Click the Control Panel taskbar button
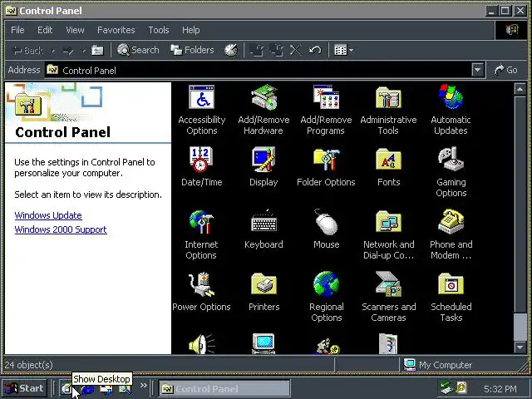This screenshot has height=399, width=532. (x=224, y=388)
